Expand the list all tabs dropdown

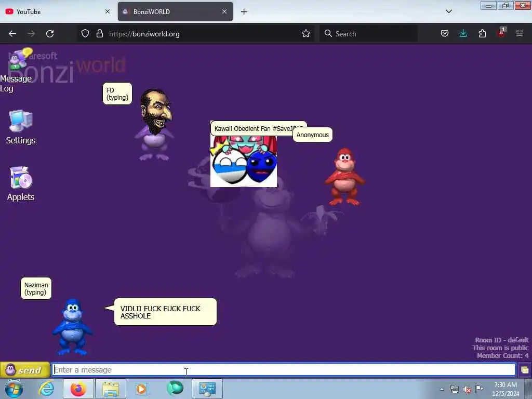tap(448, 11)
